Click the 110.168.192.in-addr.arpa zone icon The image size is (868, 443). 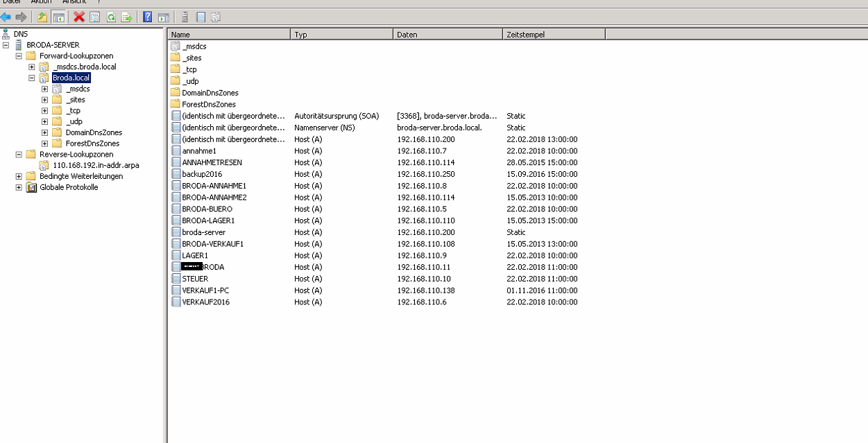pos(45,165)
